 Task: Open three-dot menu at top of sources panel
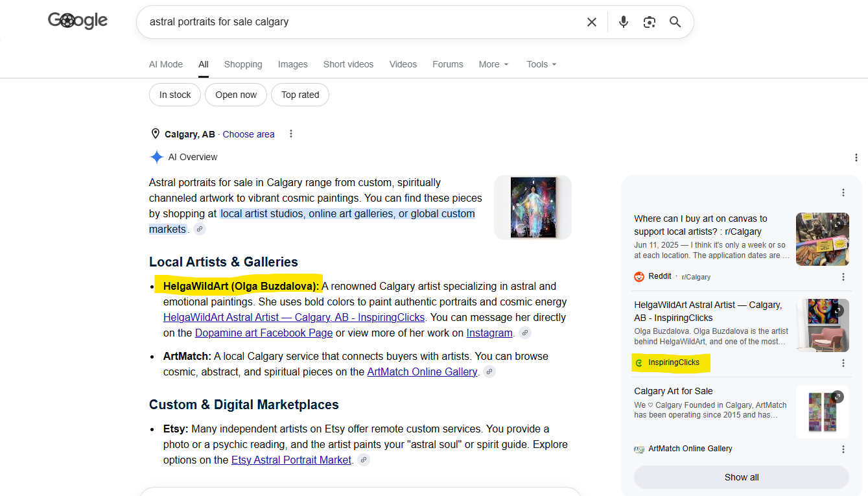coord(843,193)
